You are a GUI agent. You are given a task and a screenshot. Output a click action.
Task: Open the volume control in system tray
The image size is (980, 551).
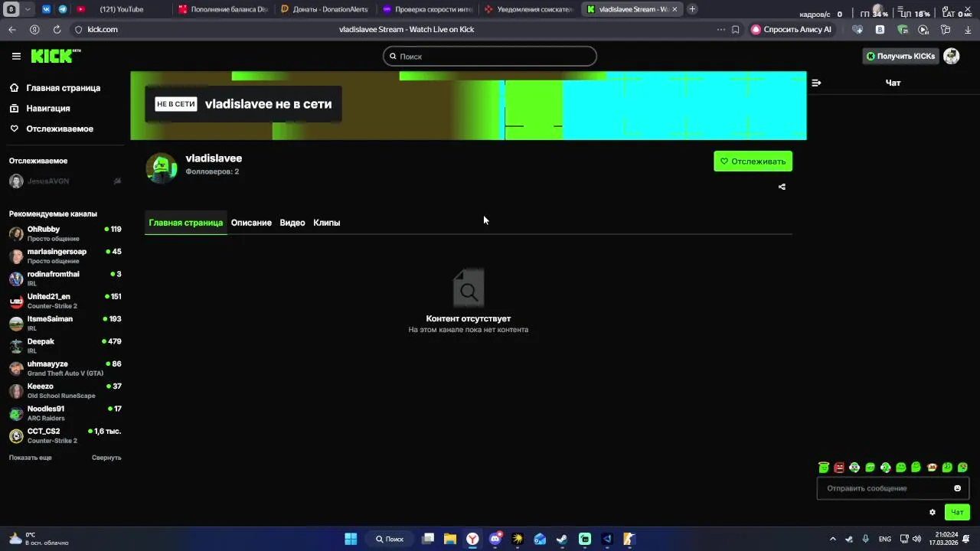click(x=916, y=539)
